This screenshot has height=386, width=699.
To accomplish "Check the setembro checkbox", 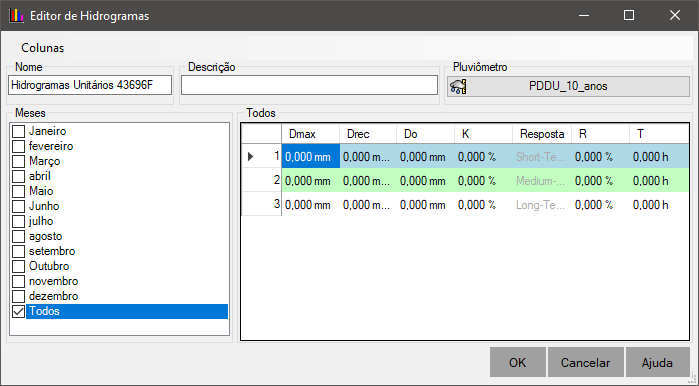I will click(18, 251).
